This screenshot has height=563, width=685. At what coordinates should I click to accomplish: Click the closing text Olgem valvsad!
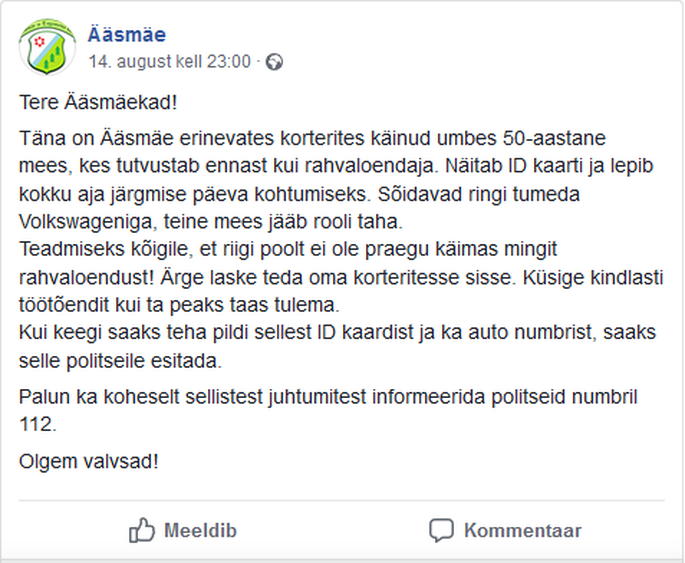point(89,462)
